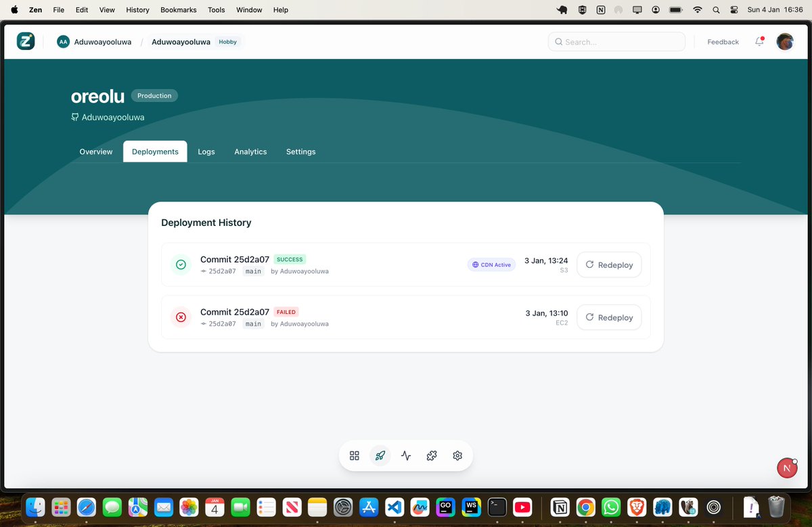
Task: Open GoLand from the dock
Action: [x=446, y=507]
